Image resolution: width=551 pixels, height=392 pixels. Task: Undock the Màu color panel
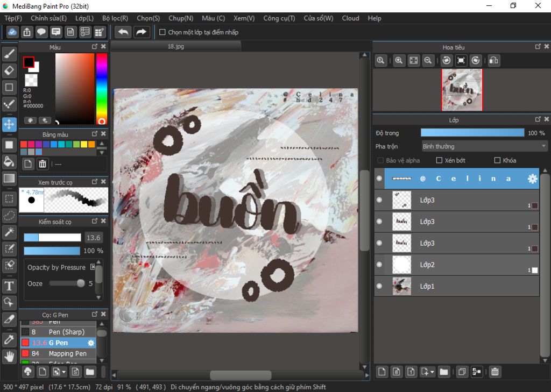tap(95, 46)
